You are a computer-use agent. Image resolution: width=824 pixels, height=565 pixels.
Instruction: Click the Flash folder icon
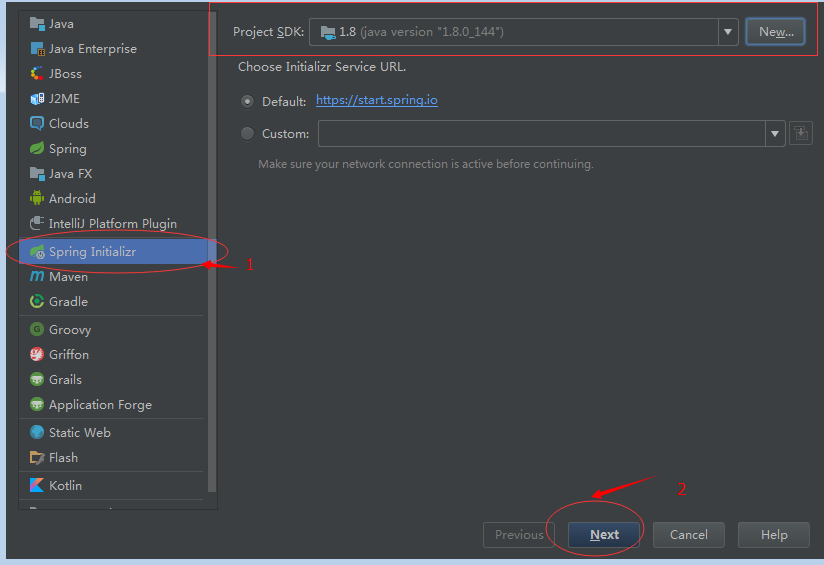point(37,457)
